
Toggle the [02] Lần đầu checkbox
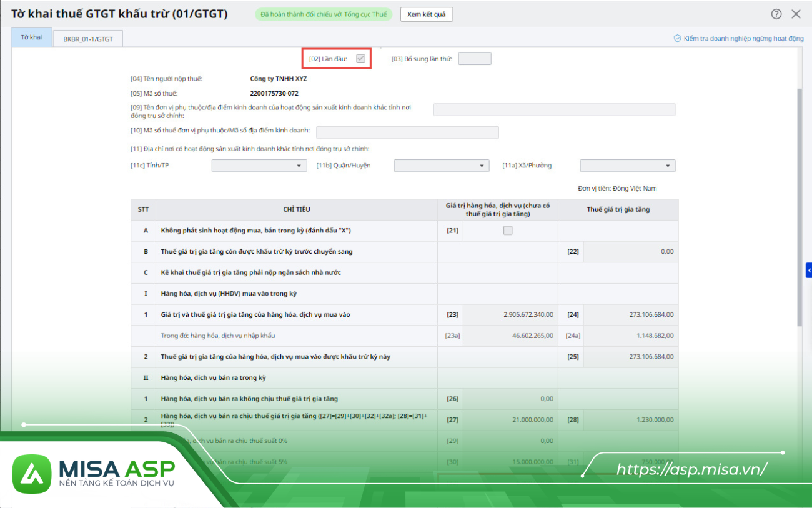[360, 59]
